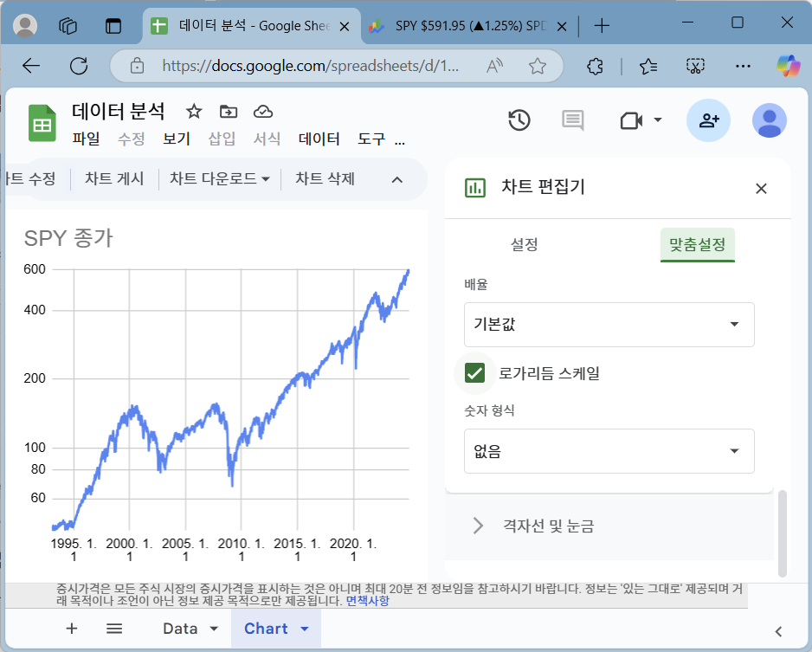Close the SPY $591.95 browser tab
This screenshot has height=652, width=812.
click(x=561, y=27)
